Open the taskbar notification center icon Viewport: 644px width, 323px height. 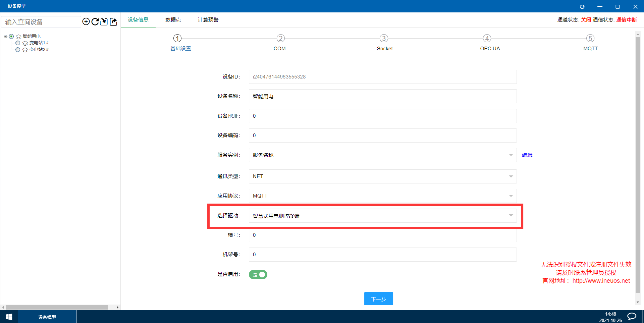coord(632,316)
